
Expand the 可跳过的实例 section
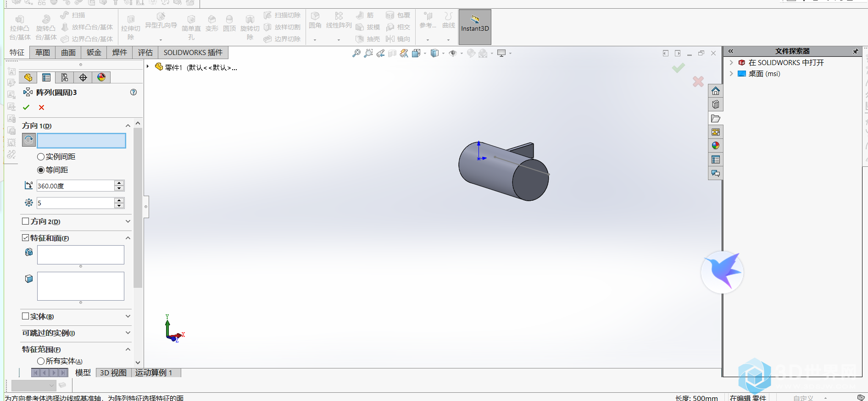(128, 333)
